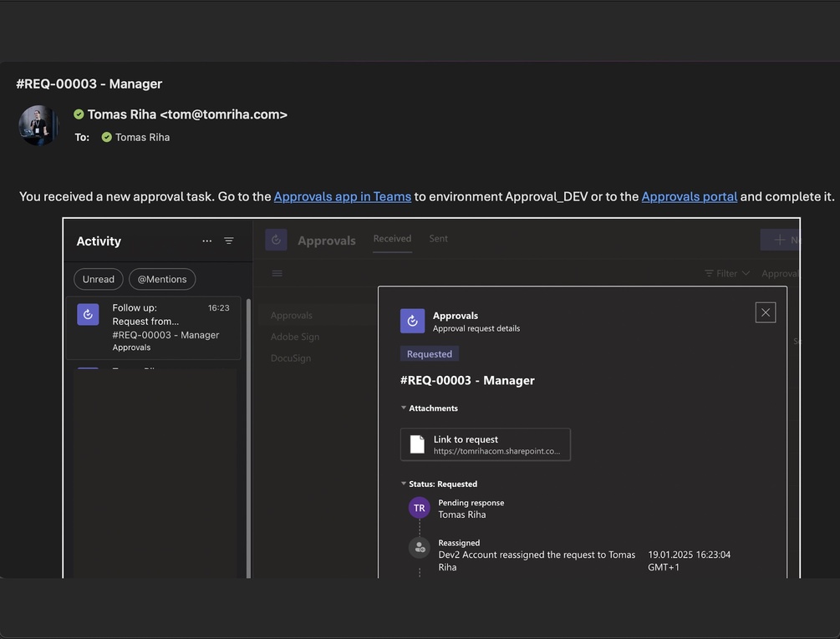Click the Approvals icon in details dialog
The image size is (840, 639).
[412, 321]
